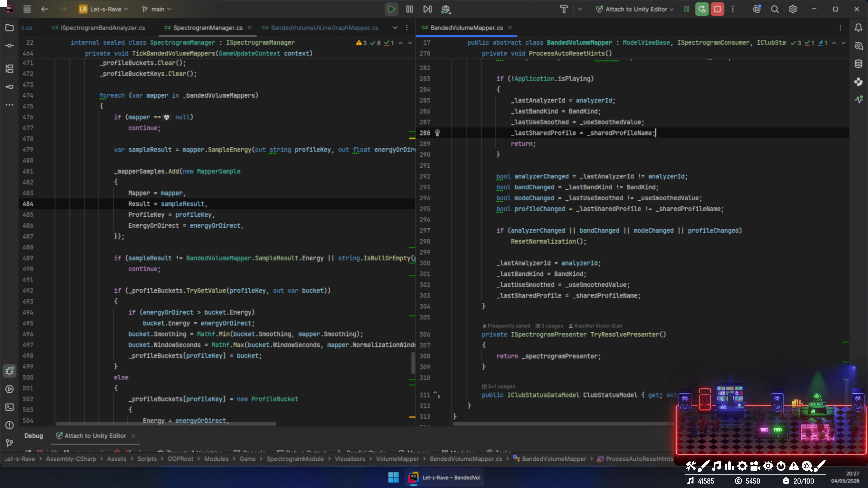Open the Terminal tool window
868x488 pixels.
[9, 407]
